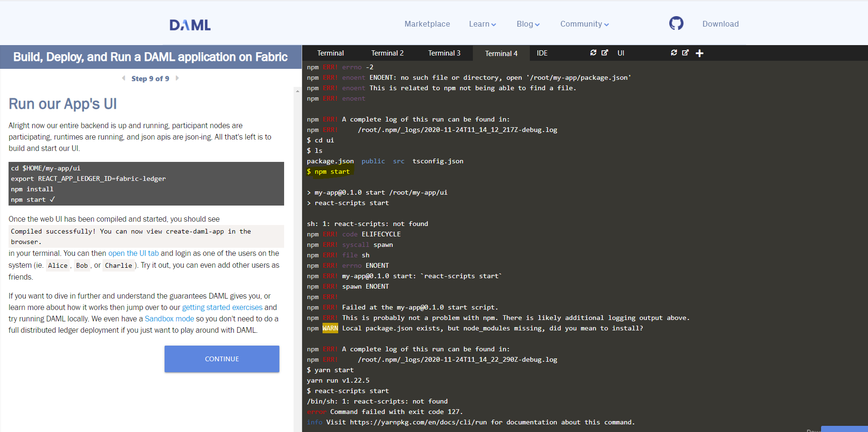Go to previous step with left arrow
Viewport: 868px width, 432px height.
point(124,78)
